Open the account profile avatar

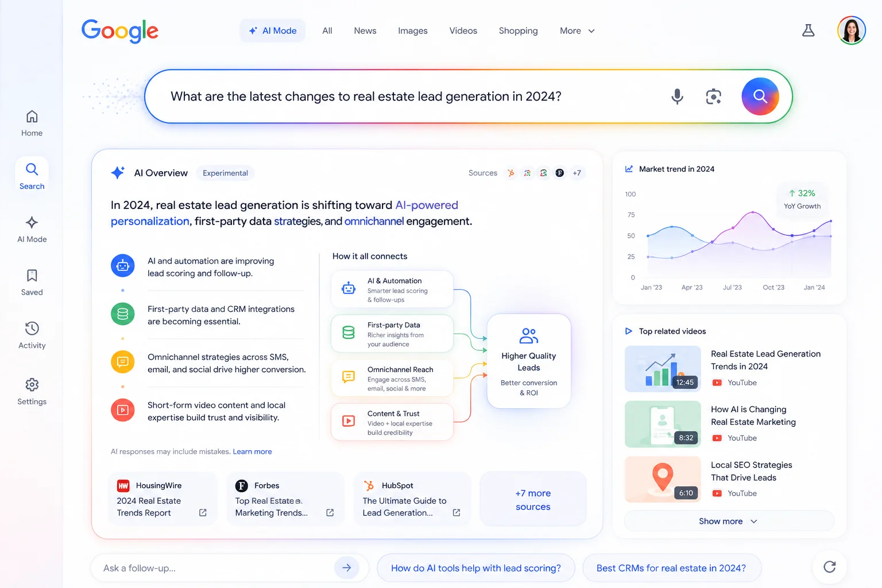pyautogui.click(x=851, y=30)
